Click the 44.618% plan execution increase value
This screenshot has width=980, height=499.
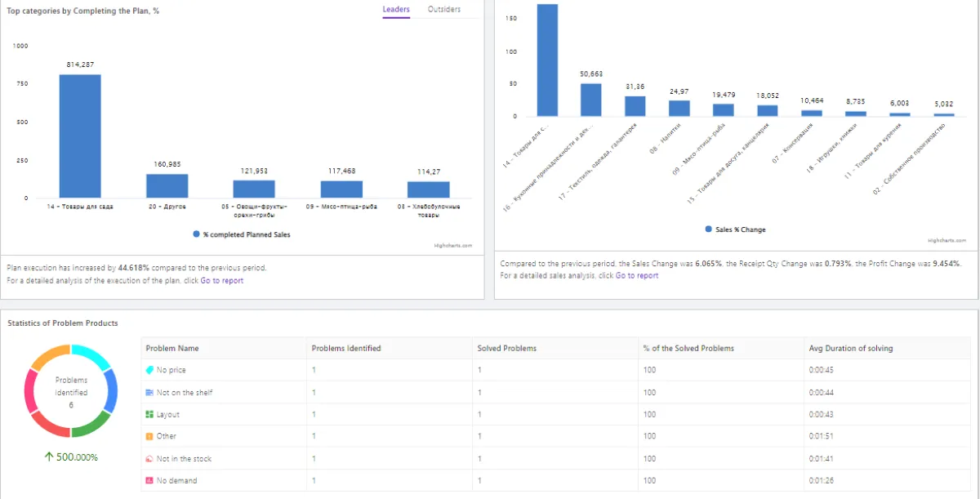click(135, 267)
